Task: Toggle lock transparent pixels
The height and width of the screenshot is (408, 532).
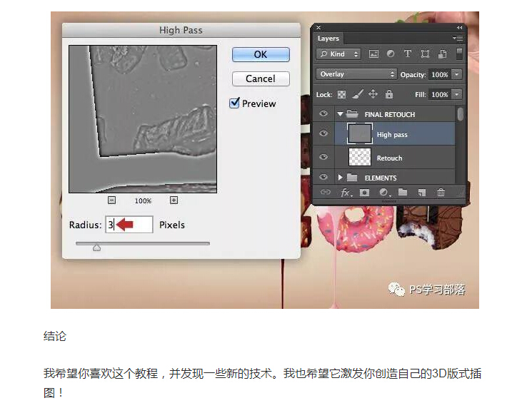Action: pos(341,95)
